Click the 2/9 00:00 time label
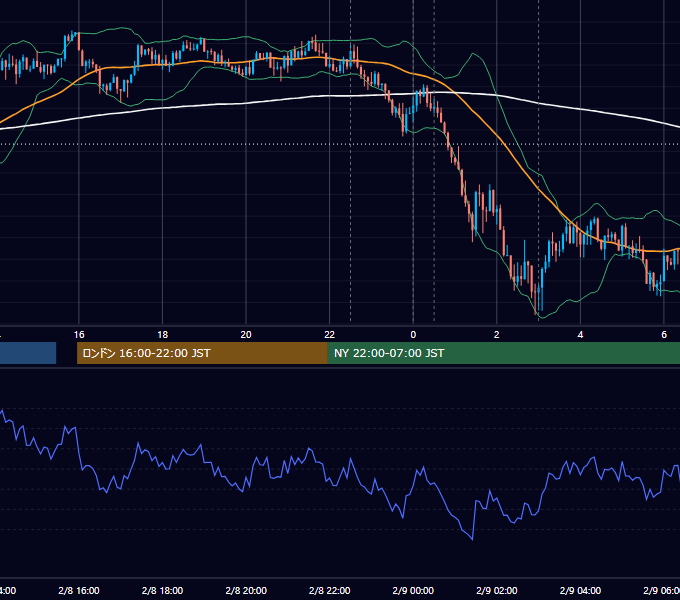 point(413,590)
